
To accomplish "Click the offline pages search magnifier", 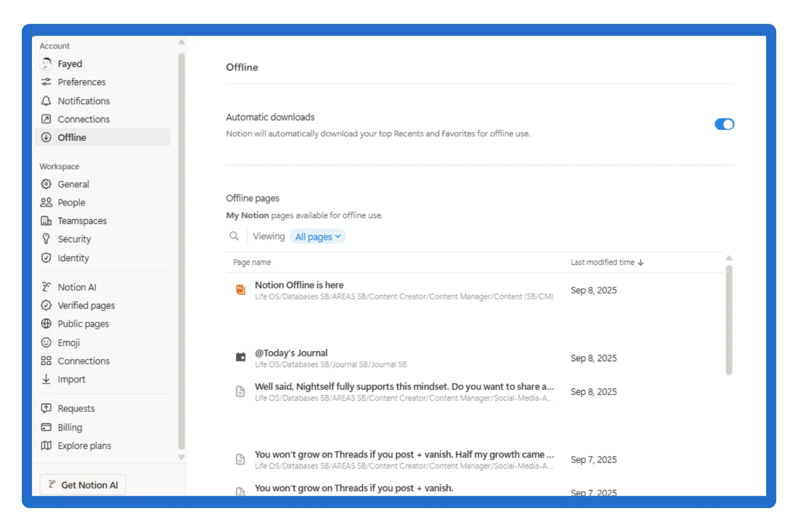I will tap(234, 236).
